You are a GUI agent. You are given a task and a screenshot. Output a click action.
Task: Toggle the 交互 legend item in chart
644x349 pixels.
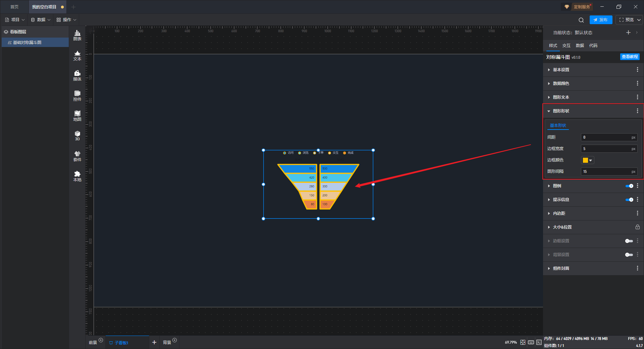click(333, 153)
